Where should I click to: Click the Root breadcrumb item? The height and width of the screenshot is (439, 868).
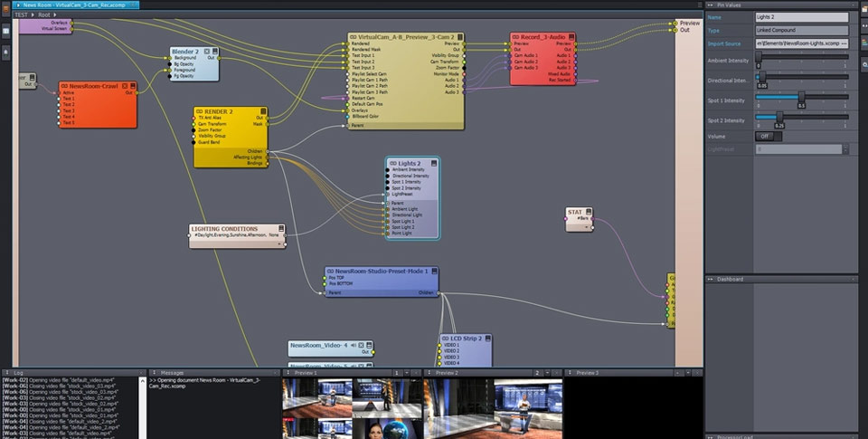pos(44,15)
